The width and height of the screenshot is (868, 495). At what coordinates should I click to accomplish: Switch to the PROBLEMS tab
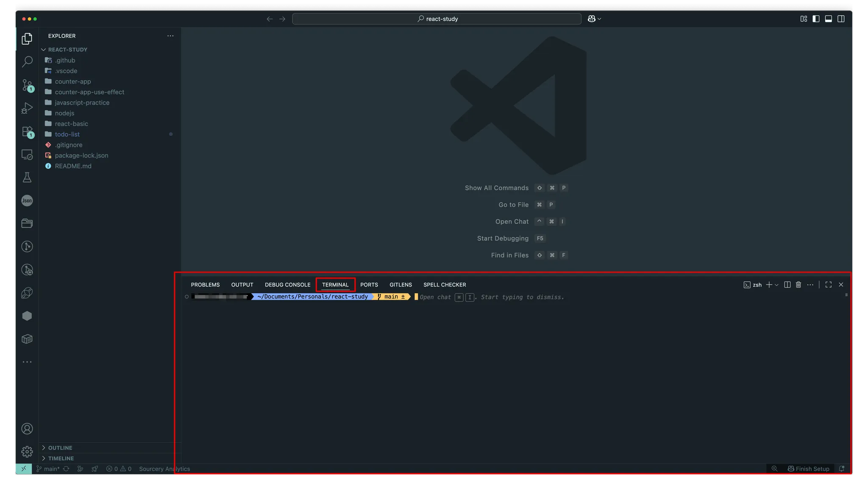205,285
